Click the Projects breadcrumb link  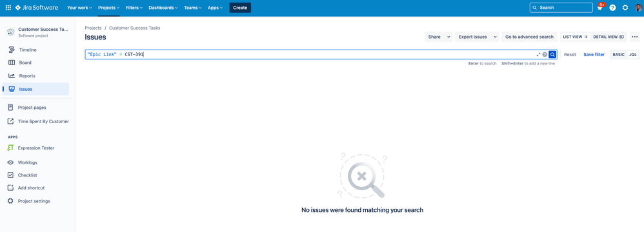(93, 28)
